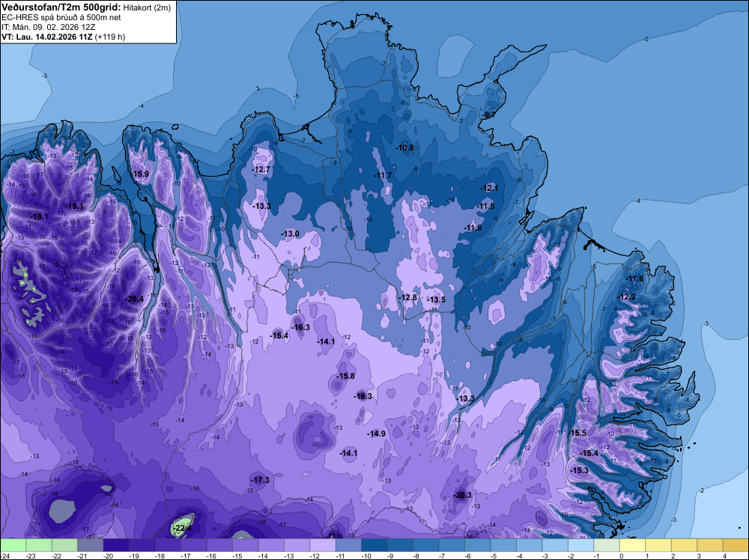The image size is (749, 560).
Task: Select the legend color swatch labeled -20
Action: click(x=116, y=545)
